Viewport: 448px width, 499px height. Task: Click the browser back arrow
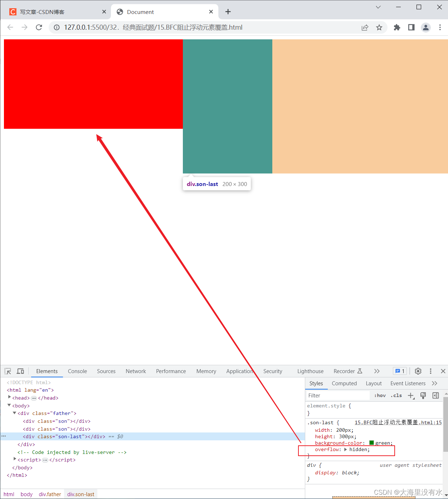(x=10, y=27)
